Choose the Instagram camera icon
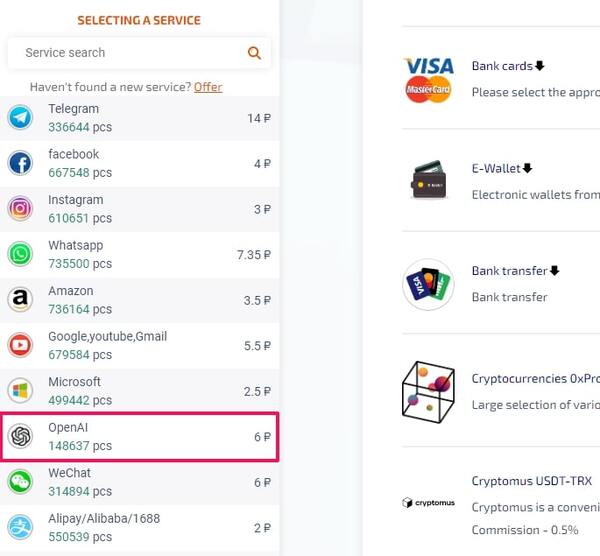 coord(20,209)
